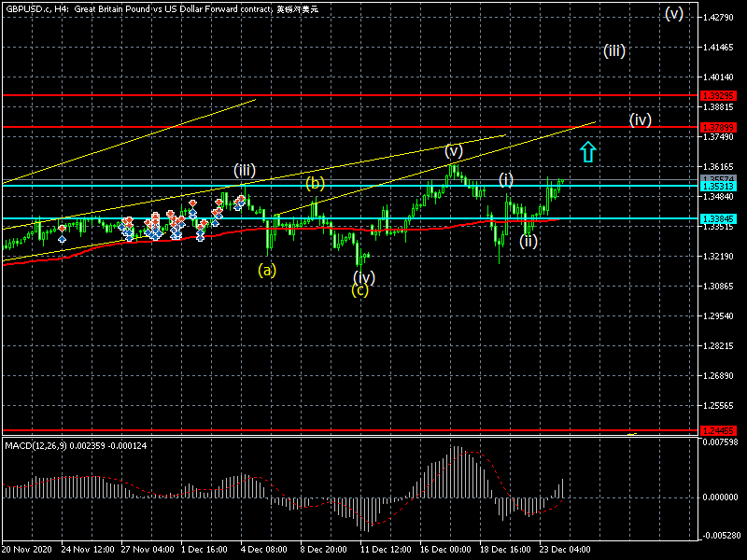
Task: Click the yellow (c) wave label
Action: 359,290
